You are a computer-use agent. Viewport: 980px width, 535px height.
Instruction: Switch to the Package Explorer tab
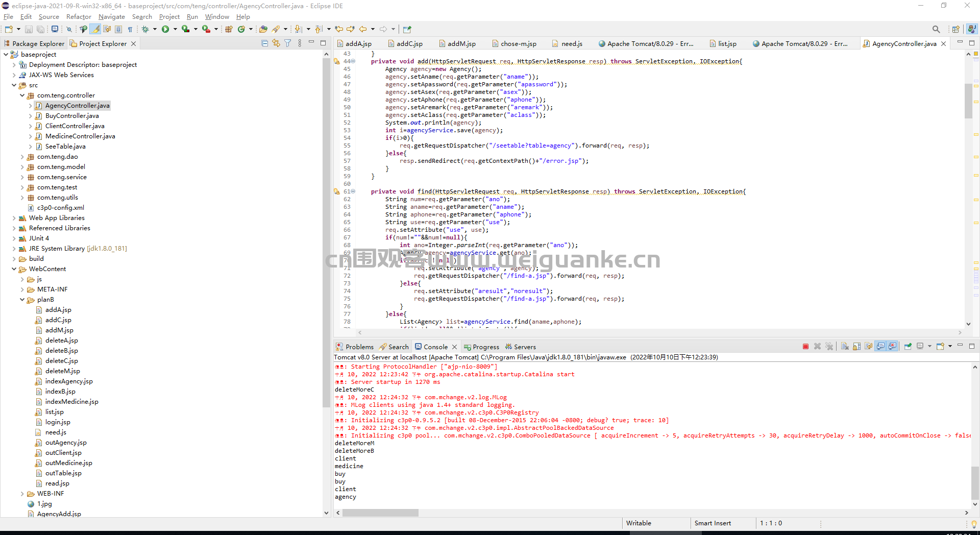(35, 44)
